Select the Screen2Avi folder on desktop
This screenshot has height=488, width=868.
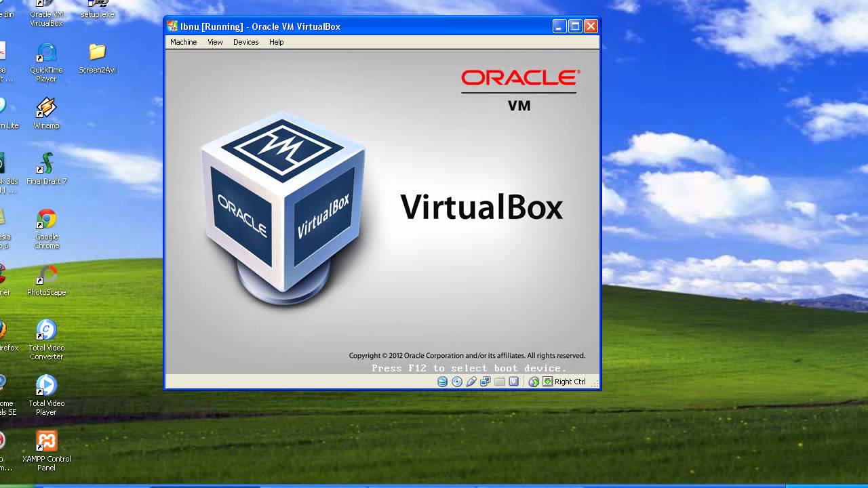(x=98, y=58)
